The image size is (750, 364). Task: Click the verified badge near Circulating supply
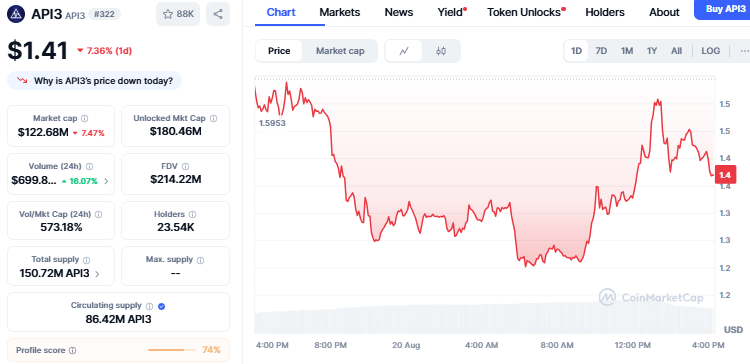(x=162, y=306)
